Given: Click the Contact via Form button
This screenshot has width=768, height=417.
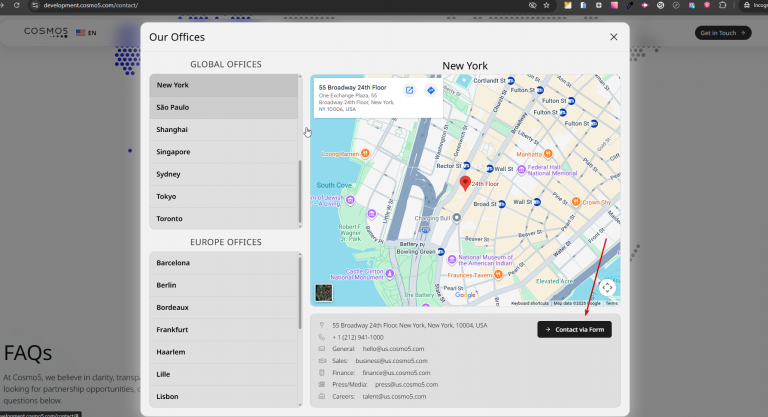Looking at the screenshot, I should (x=575, y=329).
